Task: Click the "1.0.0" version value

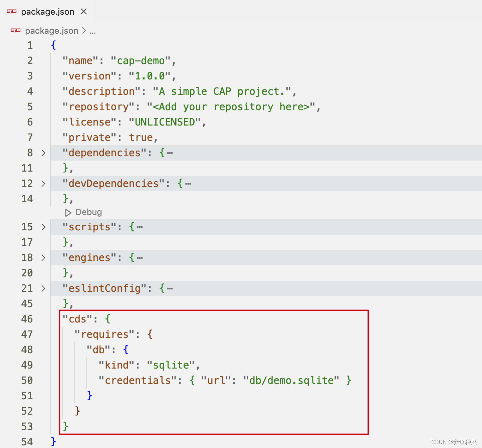Action: pos(150,76)
